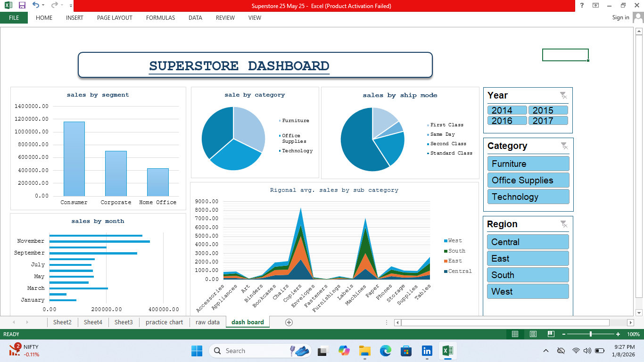Screen dimensions: 644x362
Task: Open the VIEW ribbon tab
Action: tap(255, 18)
